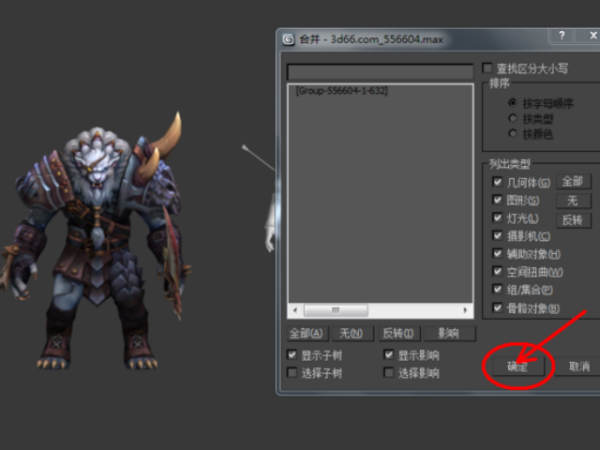Toggle the 显示影响 display influences checkbox
Image resolution: width=600 pixels, height=450 pixels.
(389, 355)
